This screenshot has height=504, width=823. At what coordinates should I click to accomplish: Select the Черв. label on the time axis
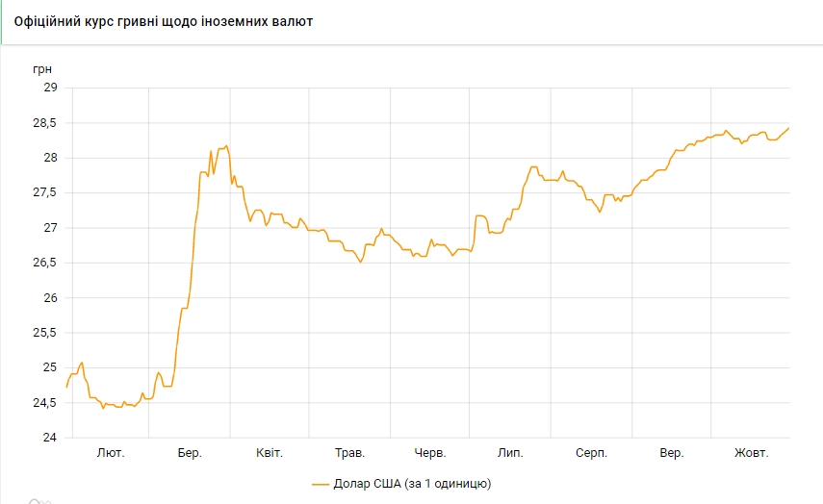click(x=429, y=453)
